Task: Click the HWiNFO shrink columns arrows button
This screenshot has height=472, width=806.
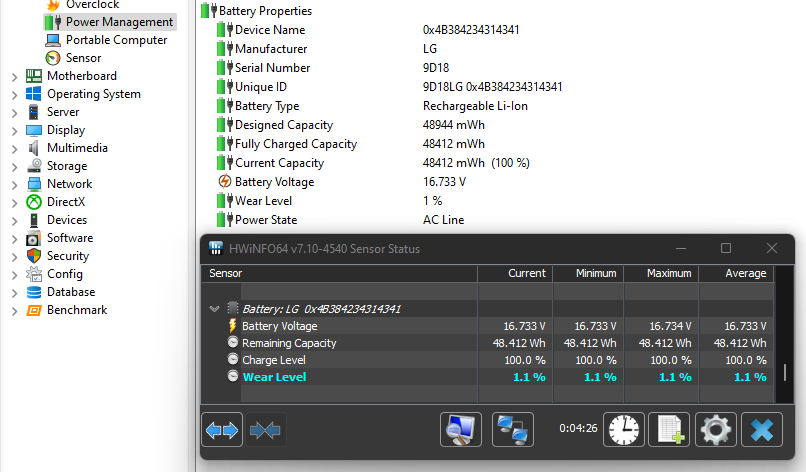Action: (x=265, y=430)
